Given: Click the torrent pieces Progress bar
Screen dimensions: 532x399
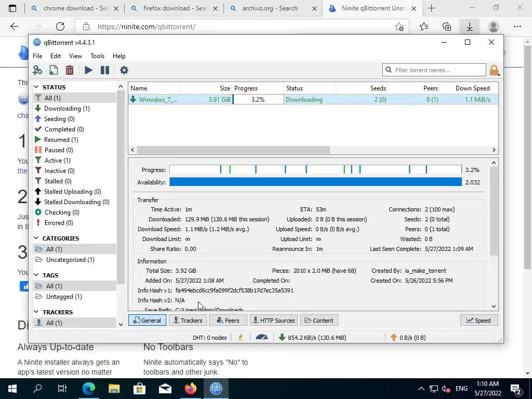Looking at the screenshot, I should pyautogui.click(x=315, y=170).
